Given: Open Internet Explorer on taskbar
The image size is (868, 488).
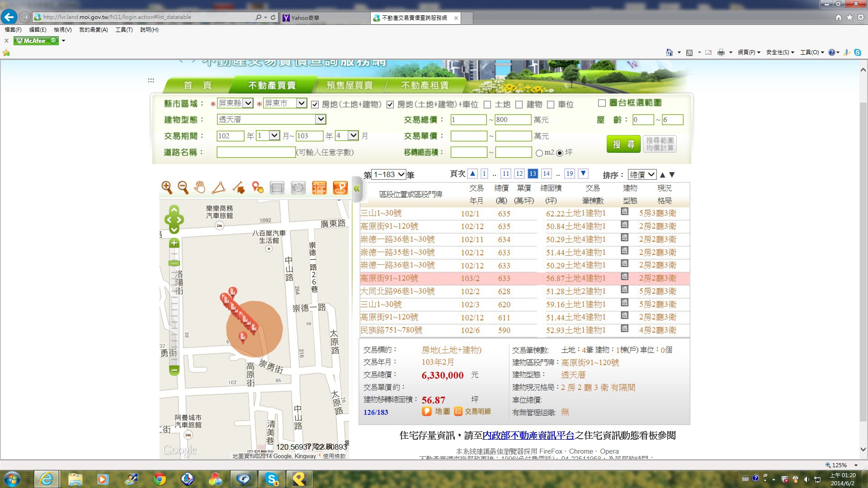Looking at the screenshot, I should click(x=47, y=479).
